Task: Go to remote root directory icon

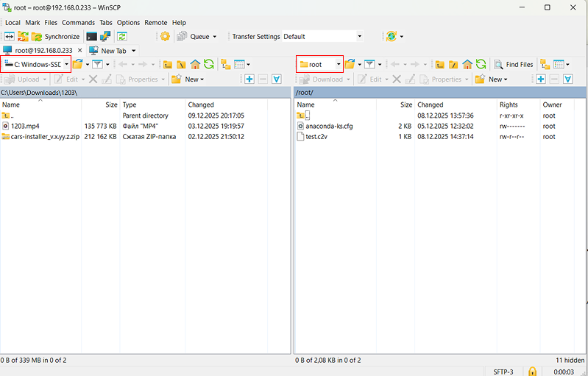Action: click(x=453, y=65)
